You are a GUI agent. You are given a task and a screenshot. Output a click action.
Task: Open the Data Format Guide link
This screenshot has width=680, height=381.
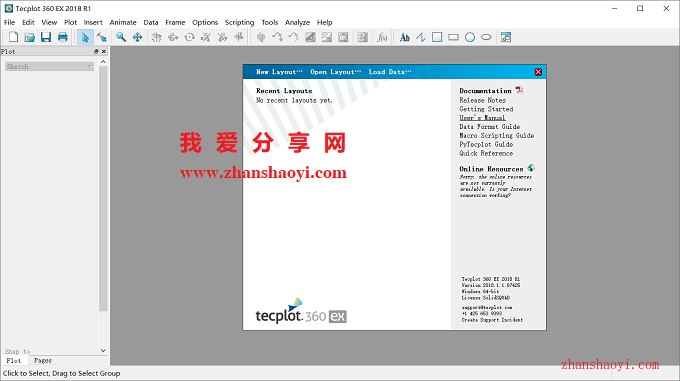490,127
